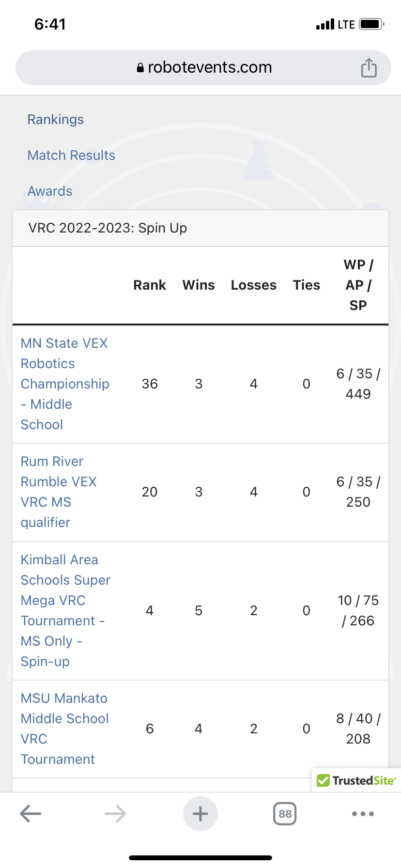
Task: Tap the Losses column header
Action: [x=253, y=285]
